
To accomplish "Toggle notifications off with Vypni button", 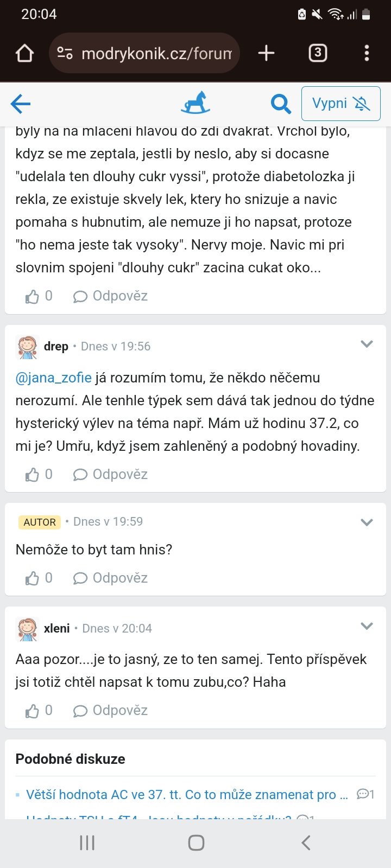I will (340, 104).
